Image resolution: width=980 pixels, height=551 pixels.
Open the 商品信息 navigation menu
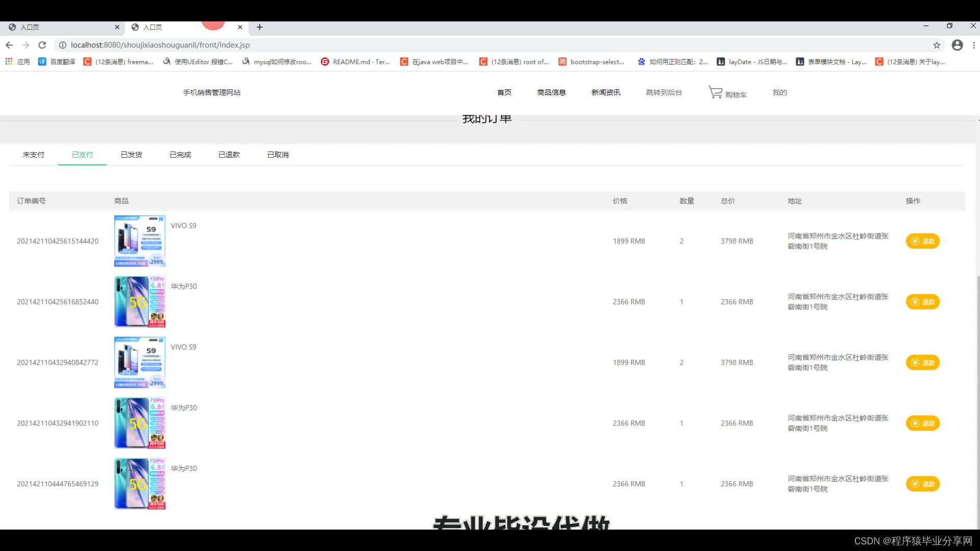551,92
